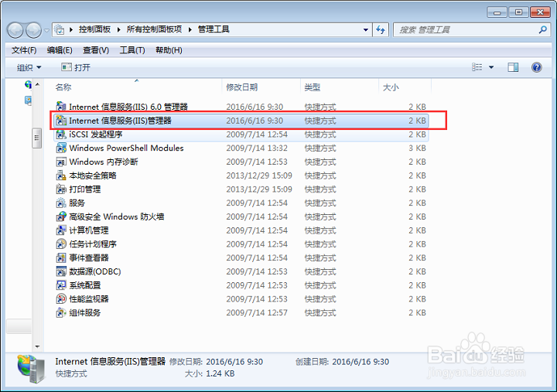
Task: Select the 任务计划程序 clock icon
Action: [61, 244]
